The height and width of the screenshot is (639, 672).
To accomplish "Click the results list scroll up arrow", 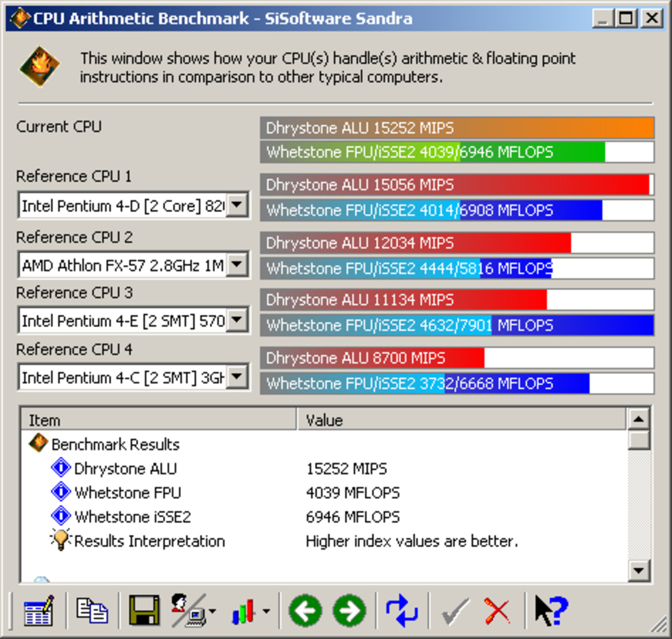I will coord(639,419).
